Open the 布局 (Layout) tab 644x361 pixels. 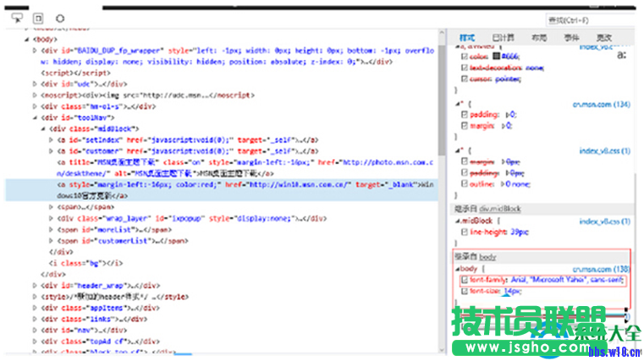[539, 38]
